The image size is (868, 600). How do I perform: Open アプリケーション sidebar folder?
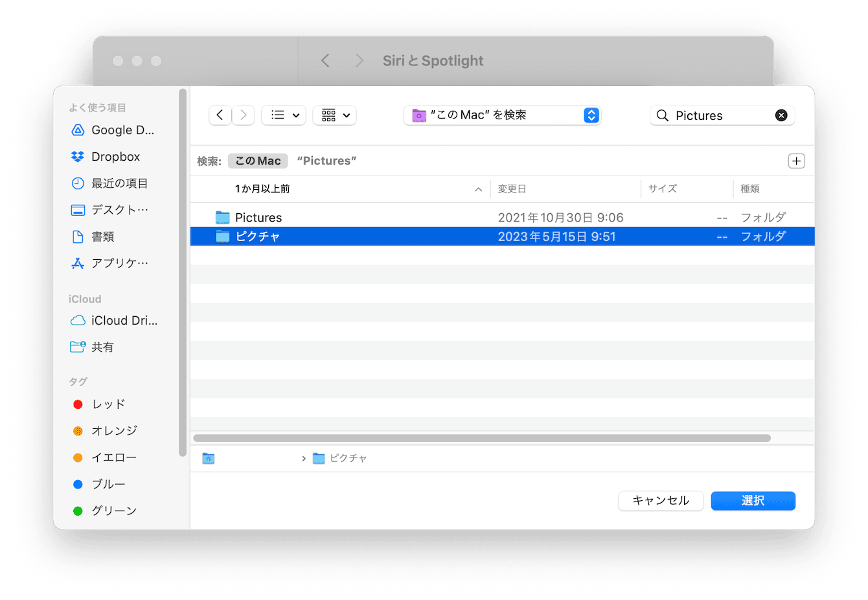[109, 263]
